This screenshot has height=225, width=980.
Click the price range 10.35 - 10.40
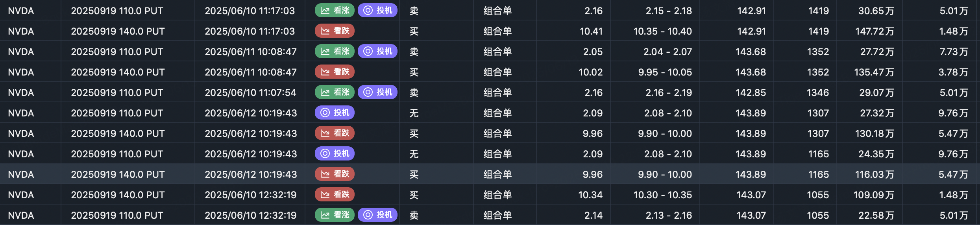coord(662,31)
